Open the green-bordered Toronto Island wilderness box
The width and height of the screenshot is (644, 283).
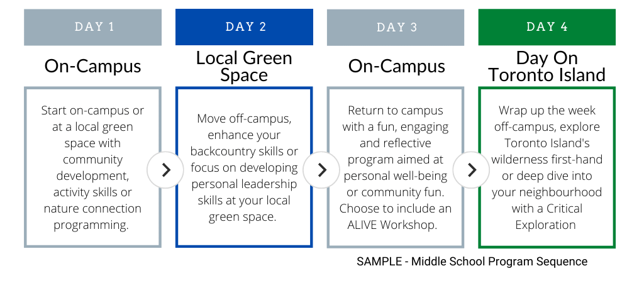547,167
